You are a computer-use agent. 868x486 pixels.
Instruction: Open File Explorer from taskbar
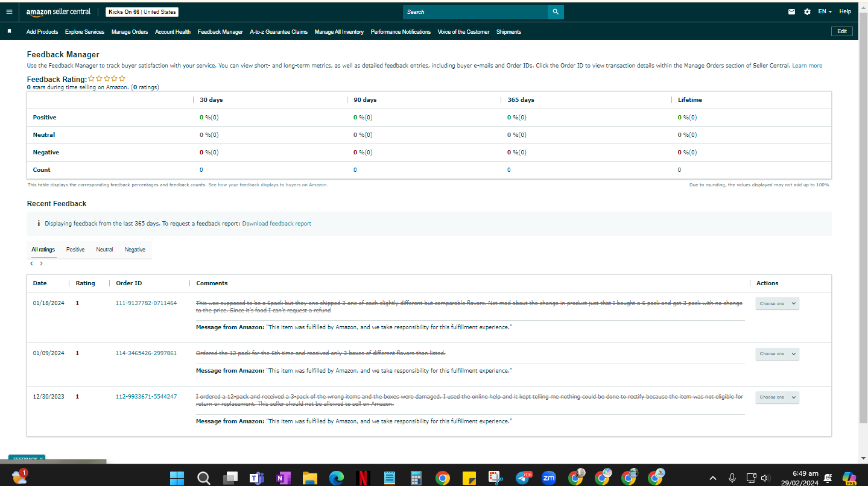309,478
